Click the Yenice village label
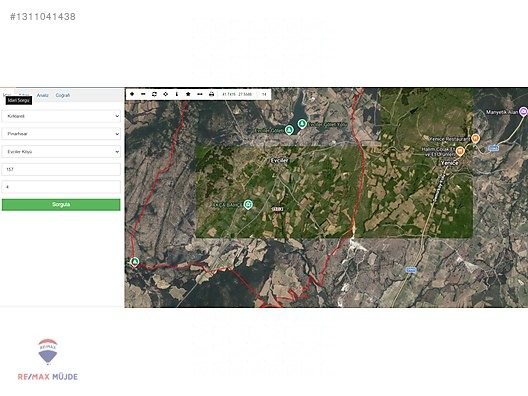528x396 pixels. [x=450, y=163]
